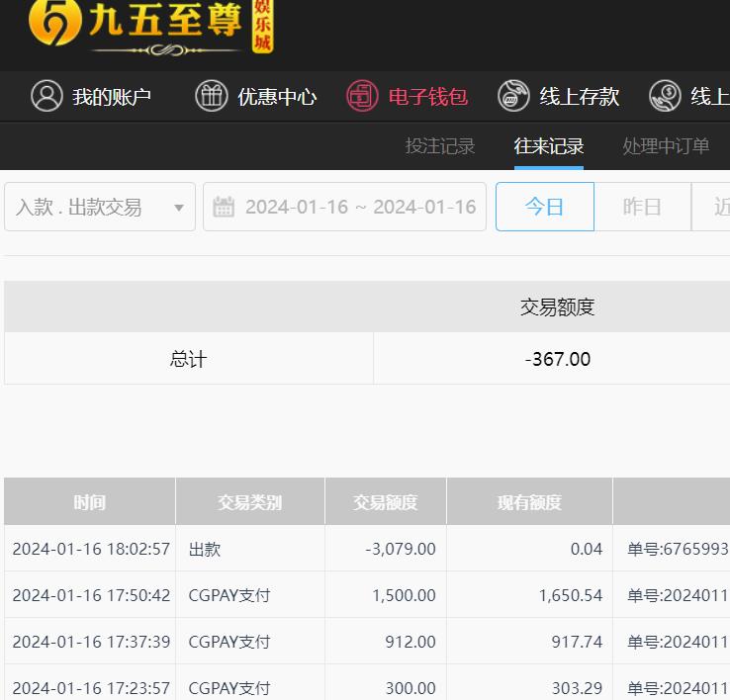Select the 往来记录 tab
Screen dimensions: 730x700
pos(549,146)
